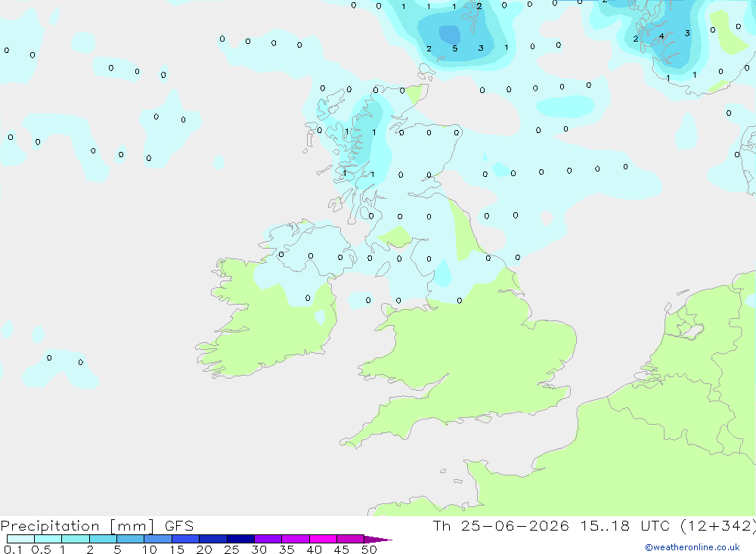Click the "GFS" model label
This screenshot has height=554, width=756.
pos(179,525)
